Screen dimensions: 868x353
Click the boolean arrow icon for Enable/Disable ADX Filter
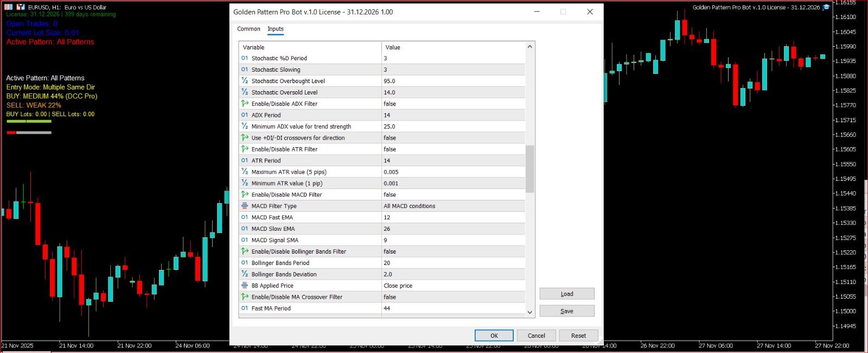click(245, 104)
